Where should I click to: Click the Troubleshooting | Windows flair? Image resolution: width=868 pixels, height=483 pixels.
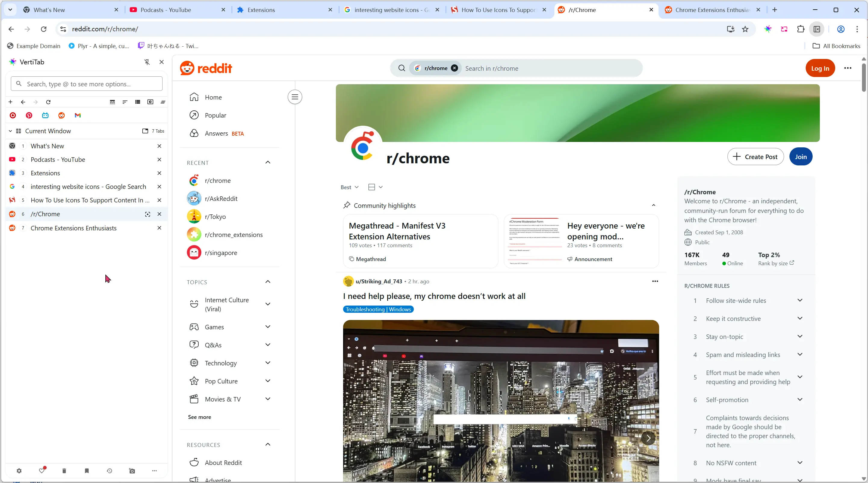click(x=378, y=309)
